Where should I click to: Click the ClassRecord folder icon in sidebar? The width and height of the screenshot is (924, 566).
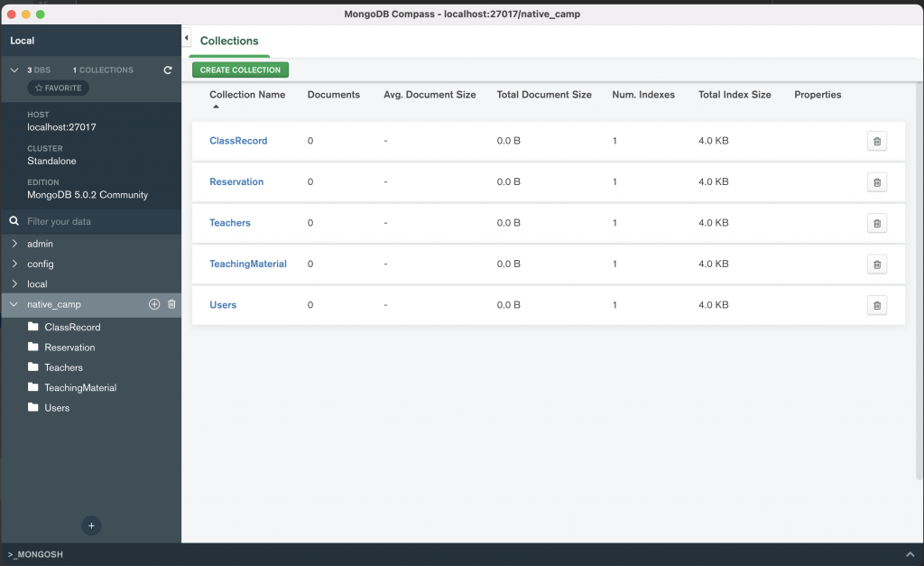33,327
